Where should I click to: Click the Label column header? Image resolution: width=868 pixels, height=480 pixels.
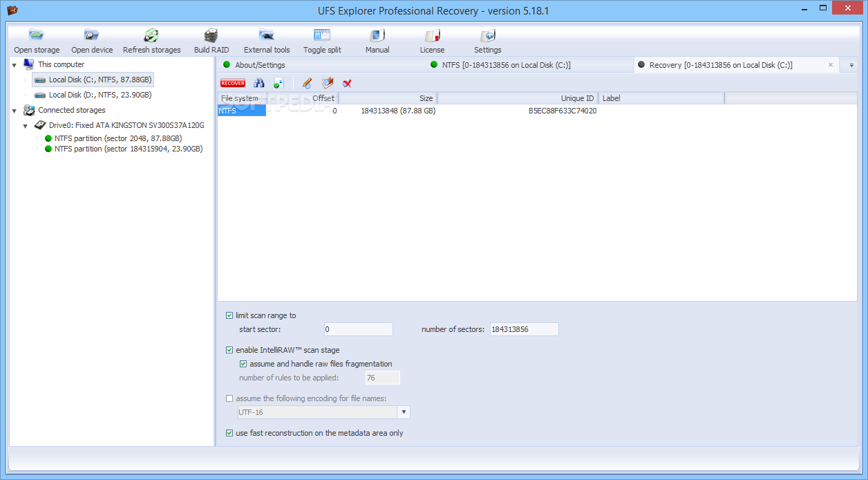pyautogui.click(x=661, y=98)
